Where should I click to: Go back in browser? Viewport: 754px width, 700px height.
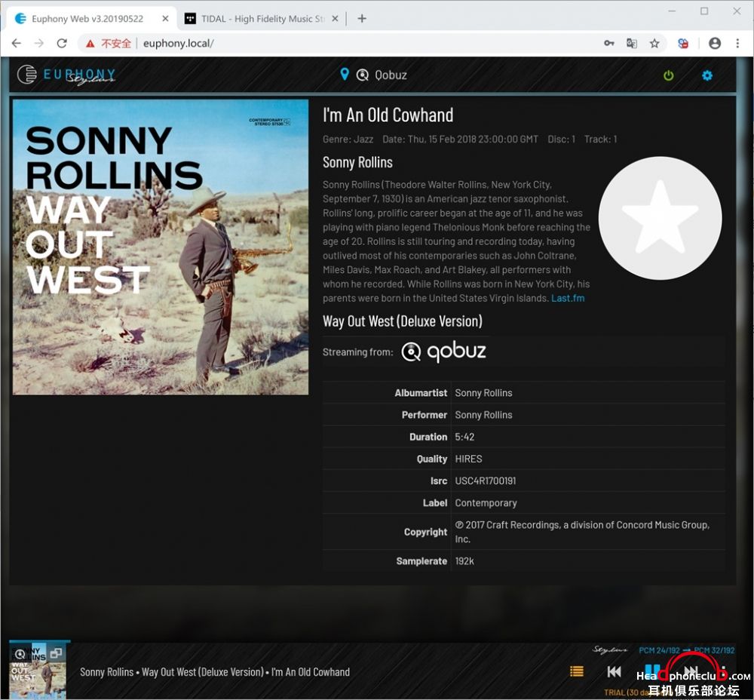17,43
